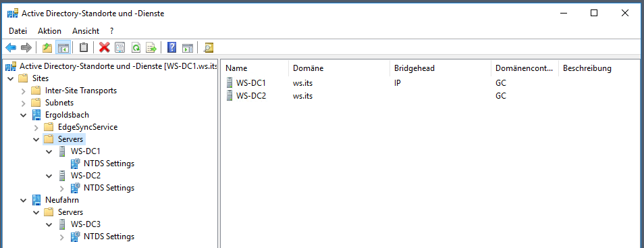Open the Ansicht menu
The width and height of the screenshot is (644, 248).
(86, 31)
